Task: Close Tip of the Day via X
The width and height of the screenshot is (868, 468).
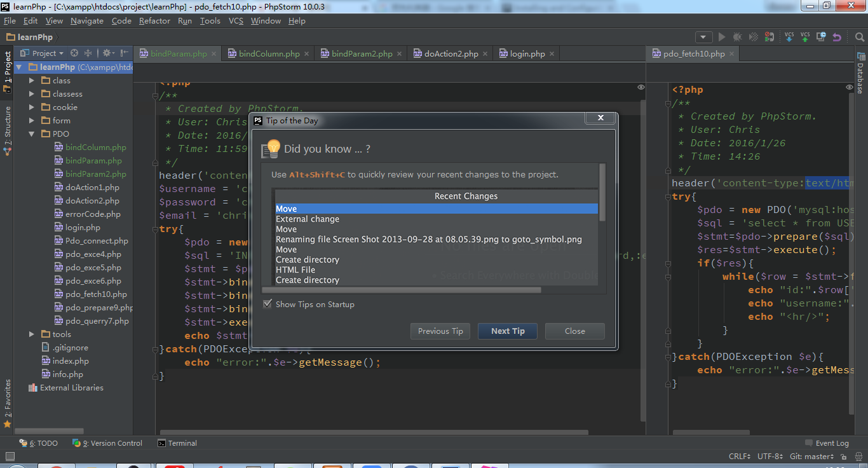Action: 600,118
